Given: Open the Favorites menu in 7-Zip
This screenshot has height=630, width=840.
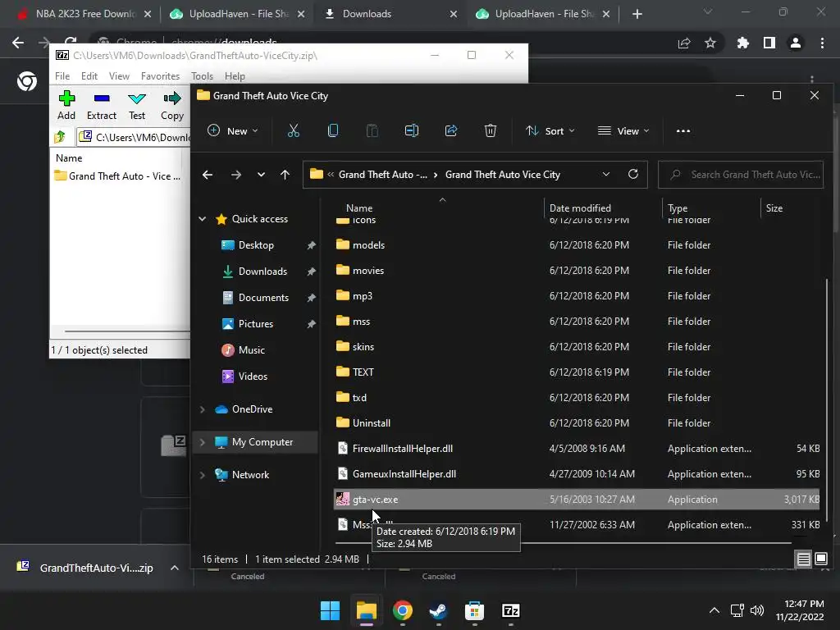Looking at the screenshot, I should pos(160,76).
